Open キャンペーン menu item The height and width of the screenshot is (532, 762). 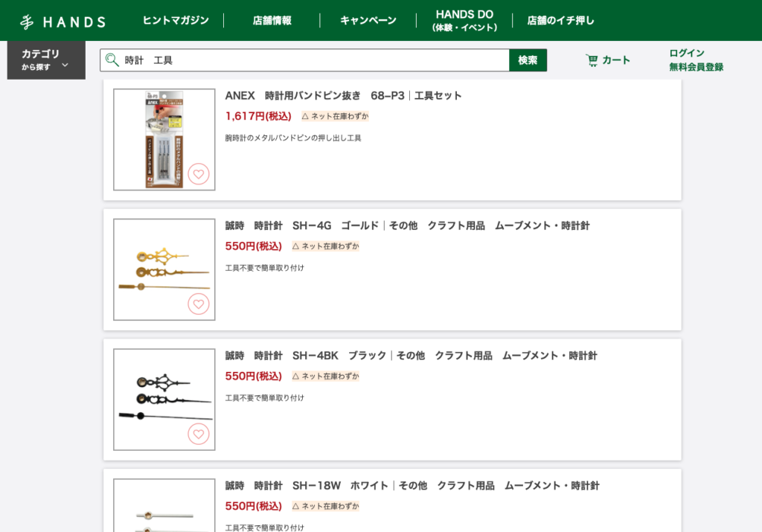368,20
